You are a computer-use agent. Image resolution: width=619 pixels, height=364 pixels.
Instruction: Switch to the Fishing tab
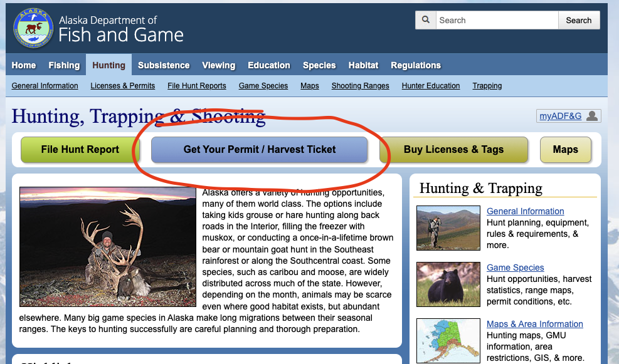[x=64, y=65]
